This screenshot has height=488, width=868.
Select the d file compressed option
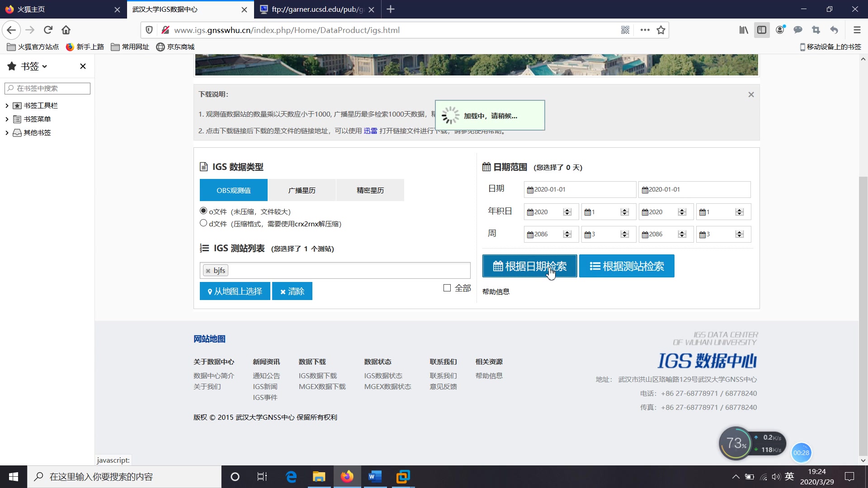coord(203,223)
